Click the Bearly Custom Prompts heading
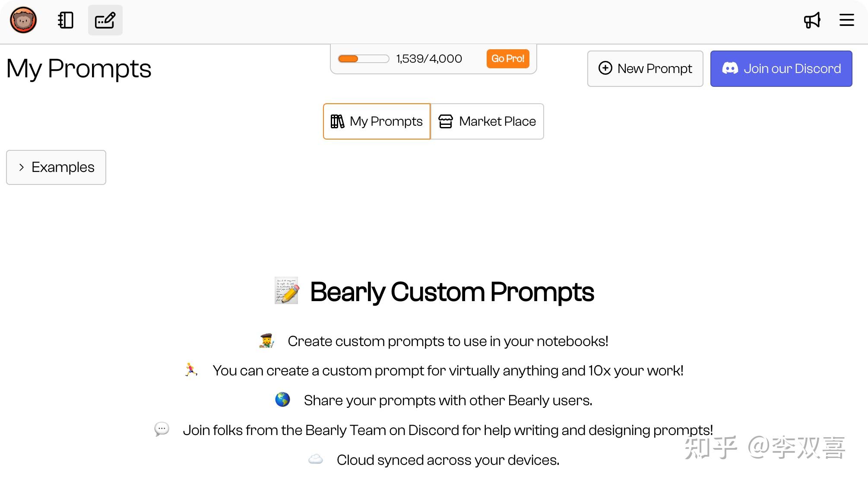This screenshot has height=483, width=868. point(452,292)
